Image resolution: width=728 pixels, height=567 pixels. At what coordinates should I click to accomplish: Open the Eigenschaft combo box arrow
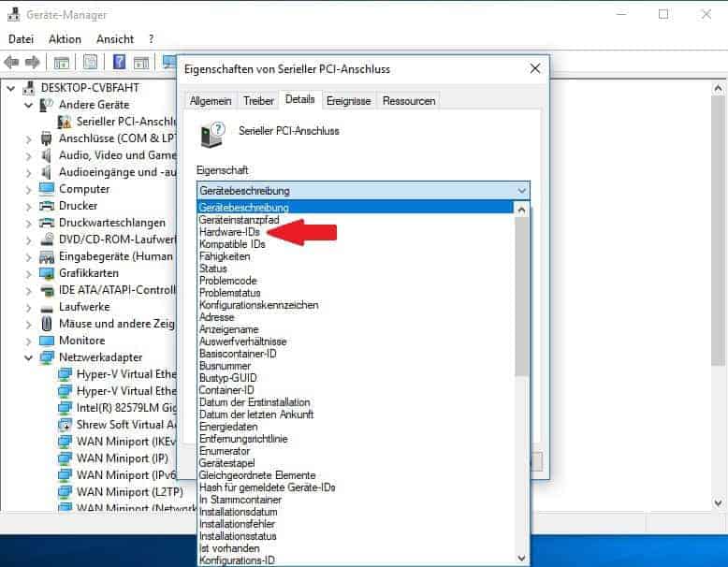tap(520, 191)
